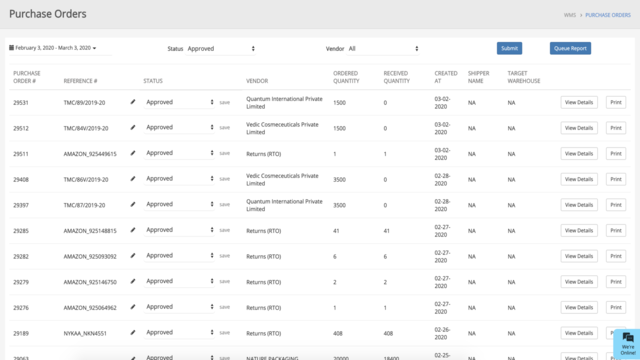Click pencil icon for order 29282
640x360 pixels.
click(133, 256)
